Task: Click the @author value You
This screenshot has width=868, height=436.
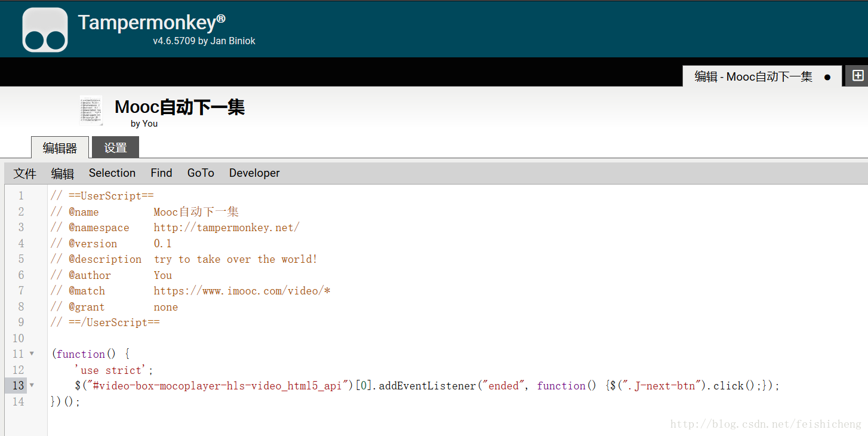Action: pyautogui.click(x=162, y=275)
